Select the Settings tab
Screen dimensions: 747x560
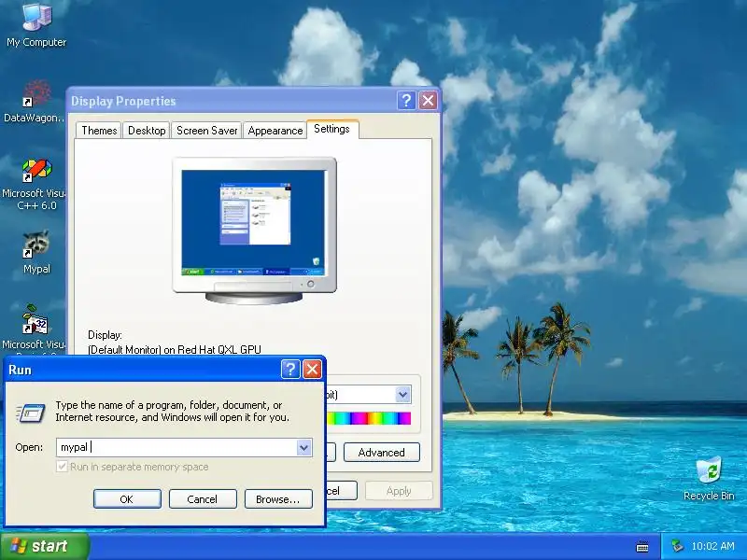(332, 129)
